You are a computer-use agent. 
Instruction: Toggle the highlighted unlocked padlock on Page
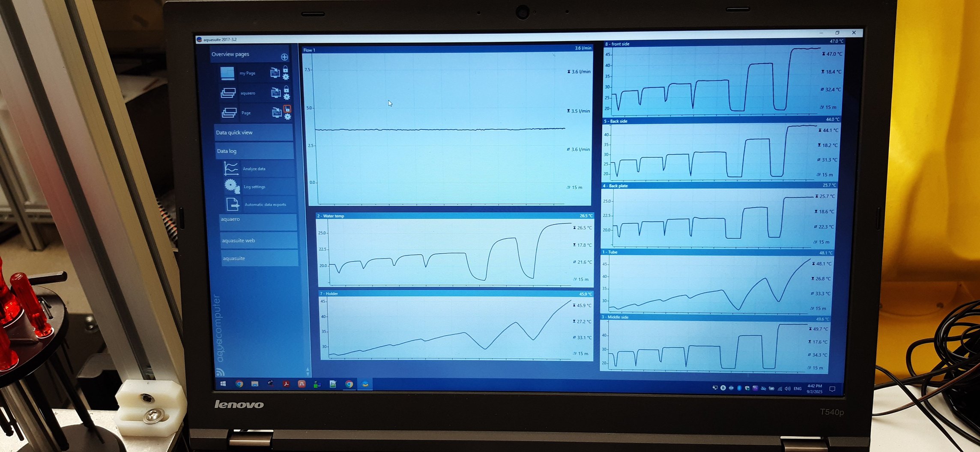[287, 109]
